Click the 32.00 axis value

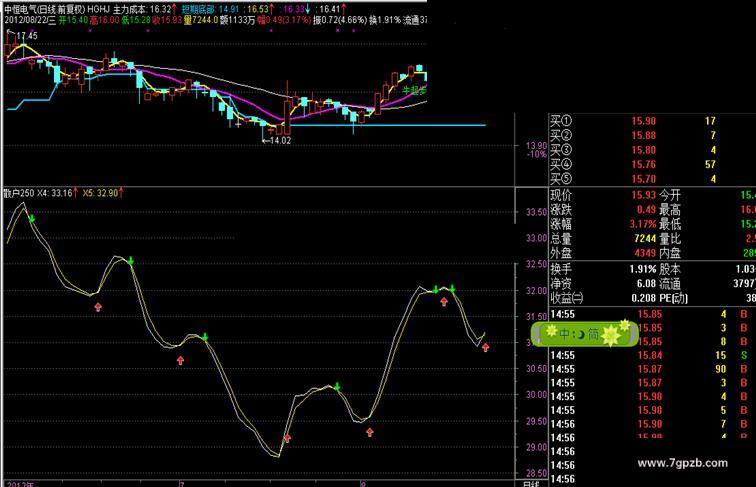(536, 291)
